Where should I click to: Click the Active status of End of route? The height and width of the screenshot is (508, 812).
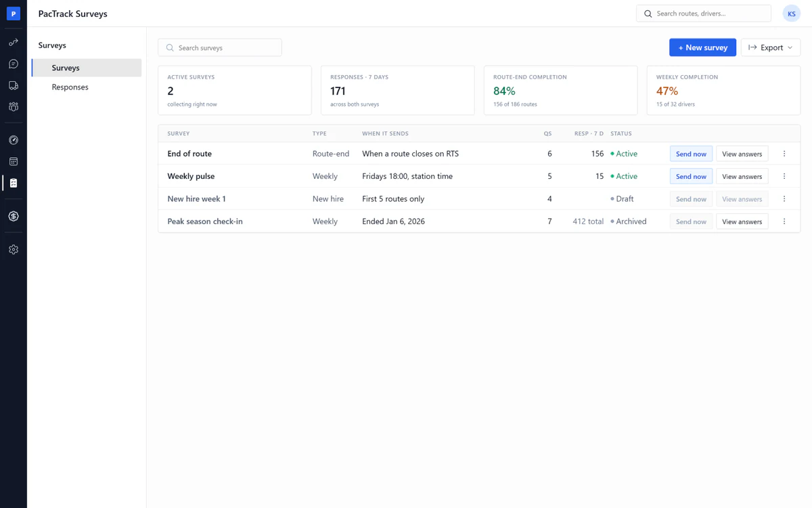coord(624,154)
